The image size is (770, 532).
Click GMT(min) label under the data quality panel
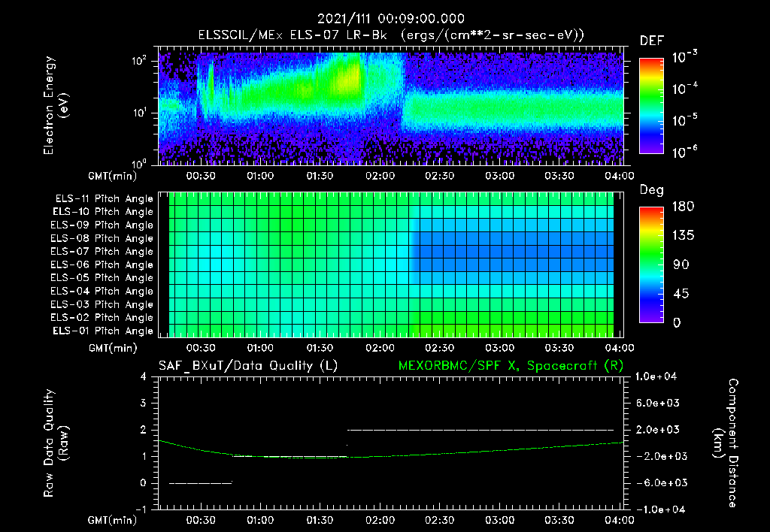113,520
